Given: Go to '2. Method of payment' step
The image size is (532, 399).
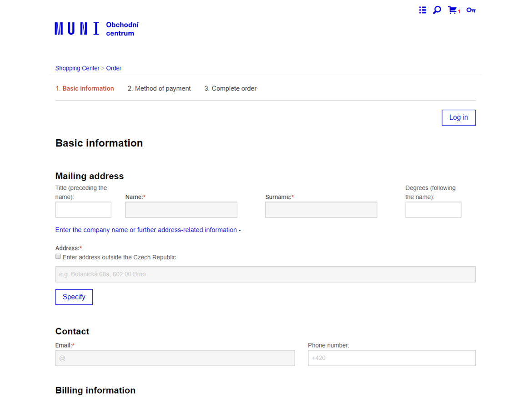Looking at the screenshot, I should coord(159,88).
